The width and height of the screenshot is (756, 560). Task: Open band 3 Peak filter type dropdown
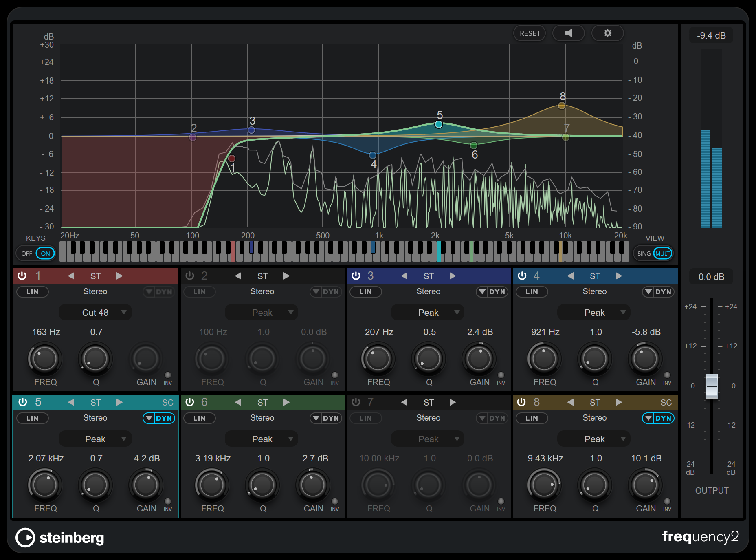pyautogui.click(x=428, y=313)
